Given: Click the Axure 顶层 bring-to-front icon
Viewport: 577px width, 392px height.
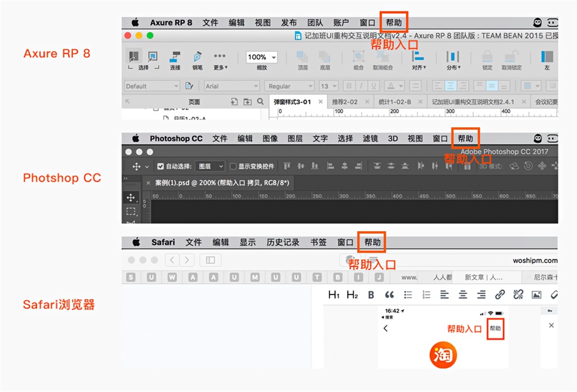Looking at the screenshot, I should 302,56.
